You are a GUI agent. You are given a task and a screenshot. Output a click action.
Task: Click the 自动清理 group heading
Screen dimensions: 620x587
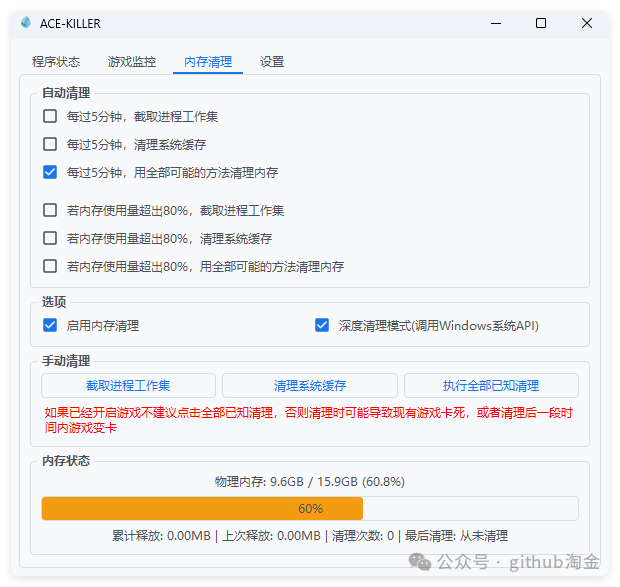66,93
